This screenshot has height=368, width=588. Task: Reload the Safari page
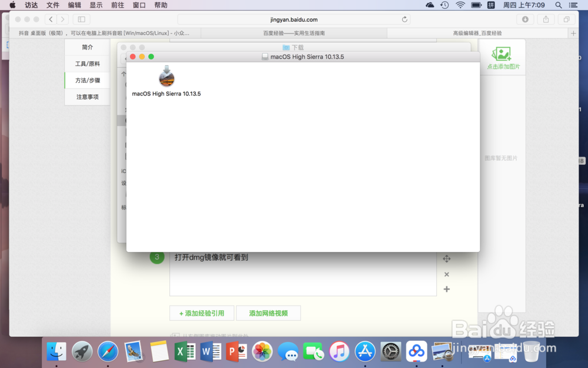click(405, 19)
